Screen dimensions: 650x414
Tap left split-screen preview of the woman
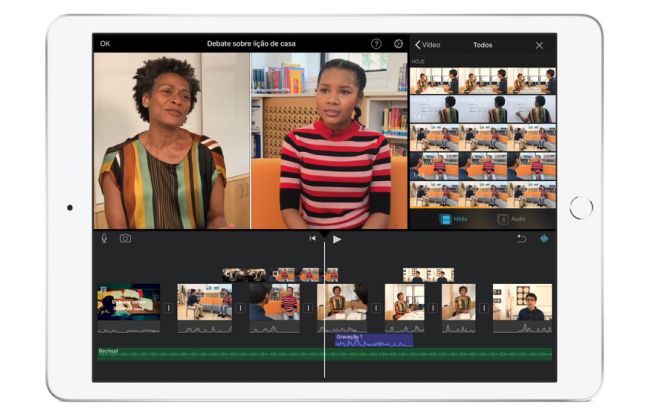coord(172,140)
